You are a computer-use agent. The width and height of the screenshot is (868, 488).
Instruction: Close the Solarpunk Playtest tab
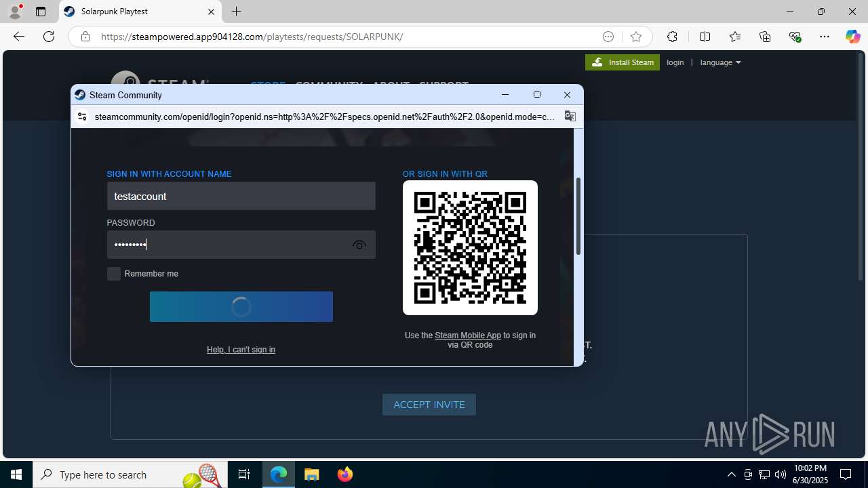point(211,12)
